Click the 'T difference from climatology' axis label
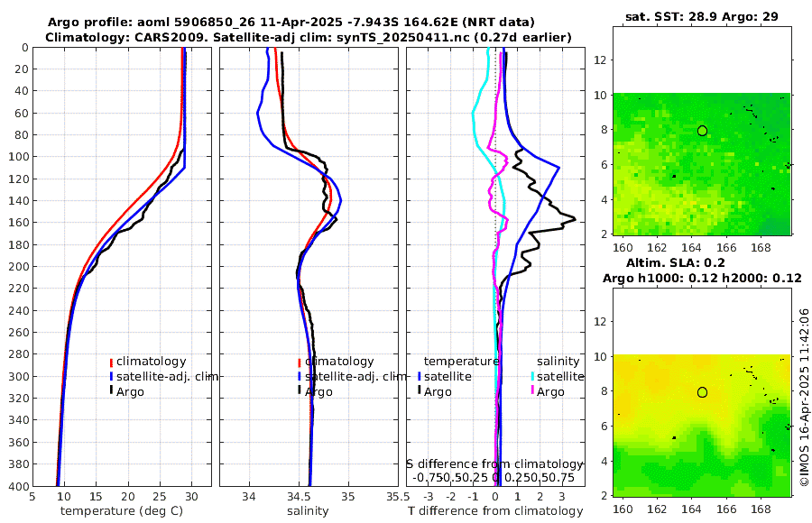 pyautogui.click(x=495, y=511)
